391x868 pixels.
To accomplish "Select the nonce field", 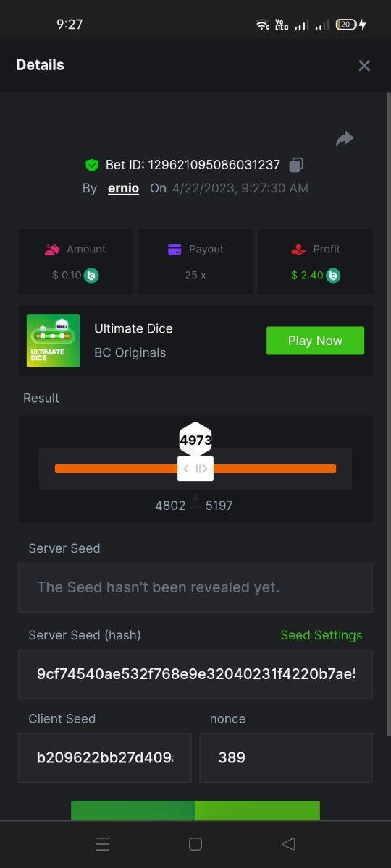I will point(286,757).
